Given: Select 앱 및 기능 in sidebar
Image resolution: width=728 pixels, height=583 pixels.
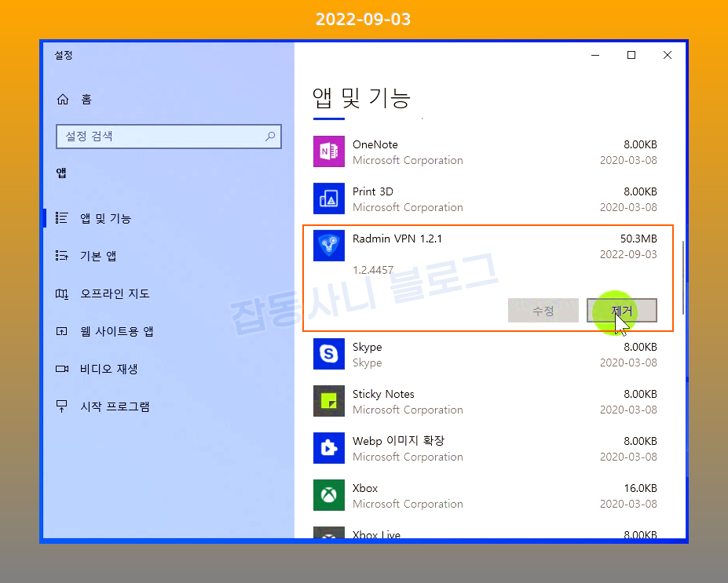Looking at the screenshot, I should coord(105,218).
